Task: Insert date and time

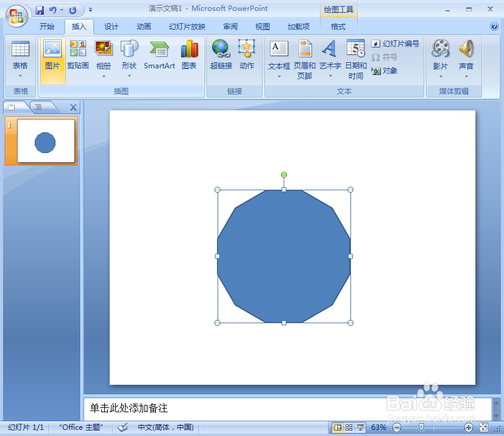Action: pos(356,60)
